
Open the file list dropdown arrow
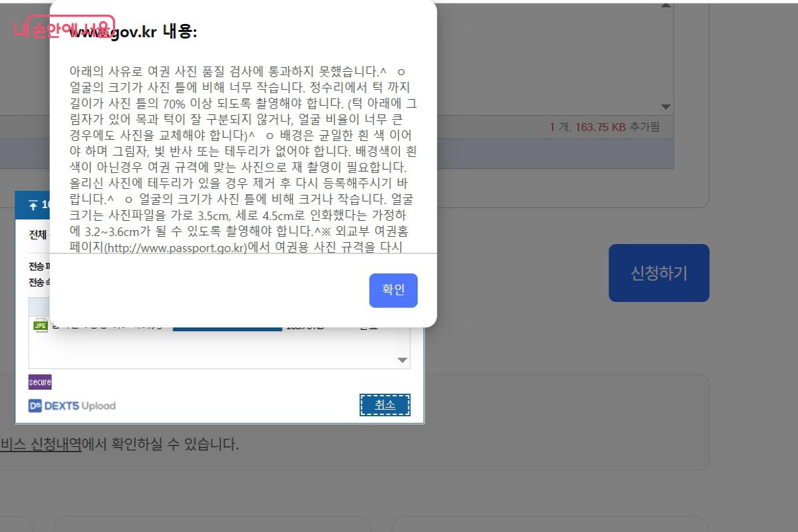tap(402, 359)
